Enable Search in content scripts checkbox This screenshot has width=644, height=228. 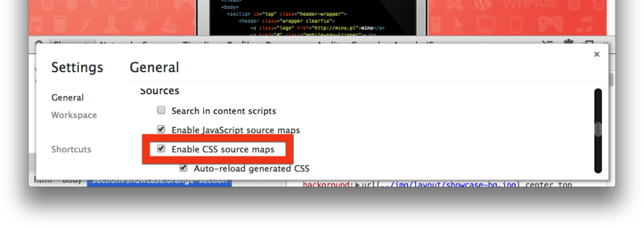click(162, 111)
